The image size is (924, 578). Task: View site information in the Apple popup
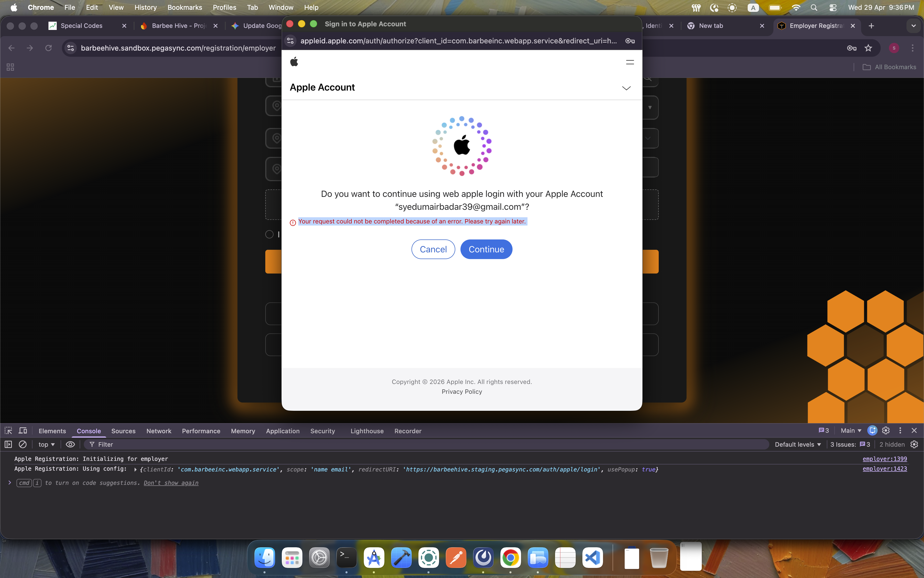[291, 41]
